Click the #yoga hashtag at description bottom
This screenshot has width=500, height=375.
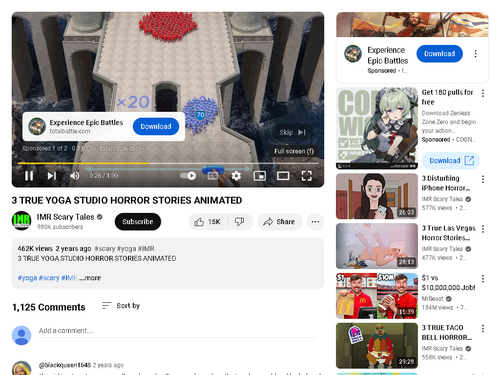pyautogui.click(x=27, y=278)
